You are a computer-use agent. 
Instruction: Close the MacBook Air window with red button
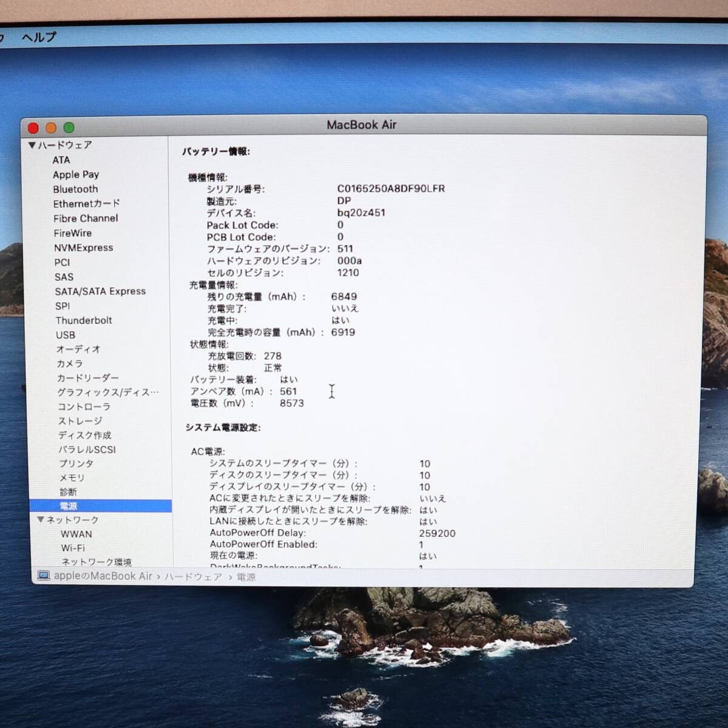pyautogui.click(x=33, y=127)
